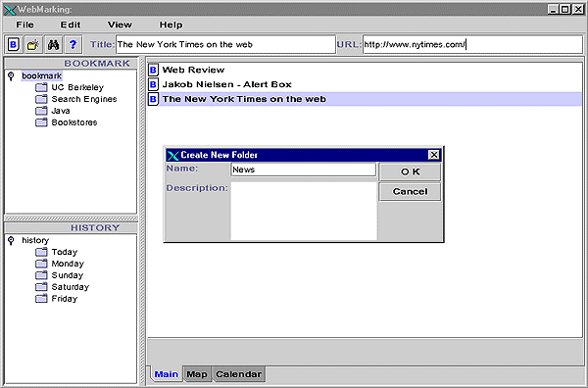Click the Sunday history folder icon
The image size is (588, 388).
click(41, 275)
